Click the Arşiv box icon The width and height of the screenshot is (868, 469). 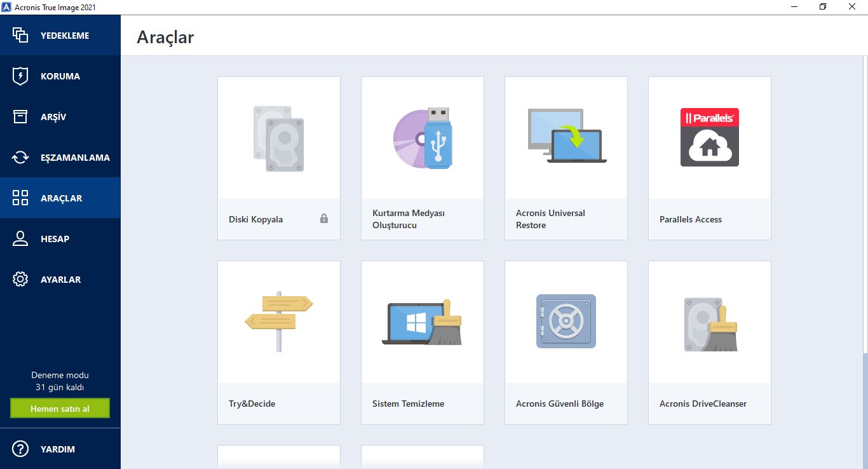(20, 117)
